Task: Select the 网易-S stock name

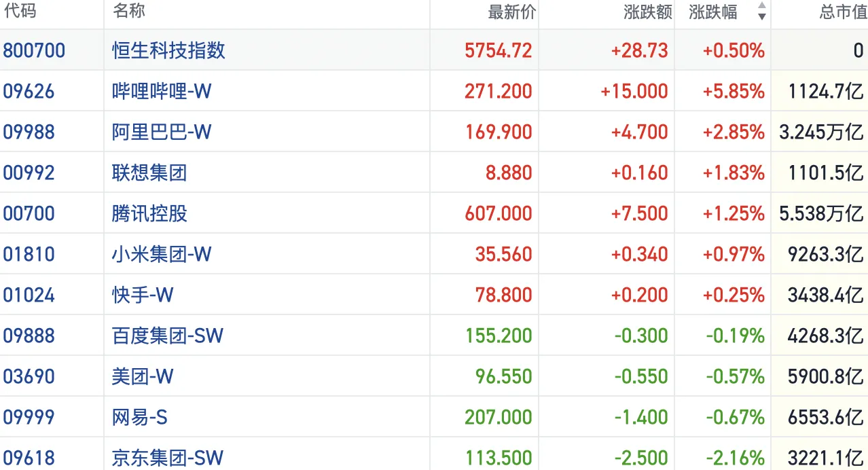Action: (140, 417)
